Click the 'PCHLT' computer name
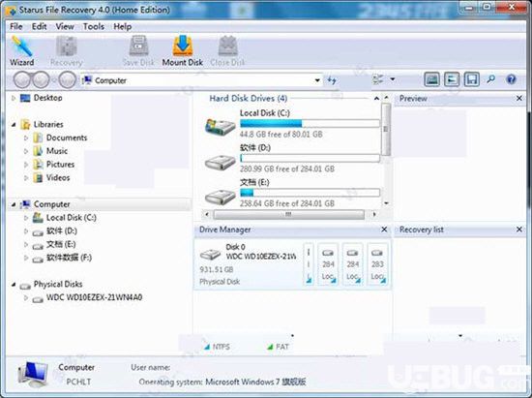 78,383
